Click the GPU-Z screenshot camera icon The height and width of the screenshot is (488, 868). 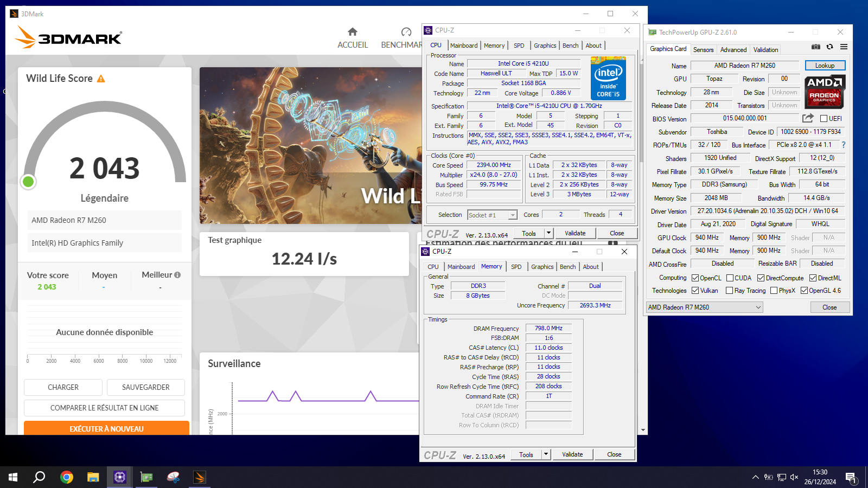coord(816,47)
